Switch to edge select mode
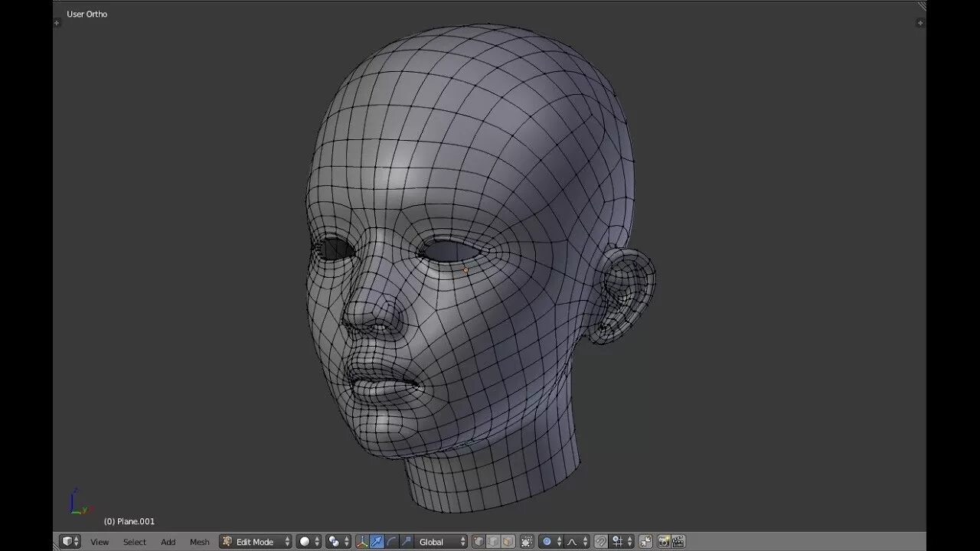The height and width of the screenshot is (551, 980). click(493, 542)
